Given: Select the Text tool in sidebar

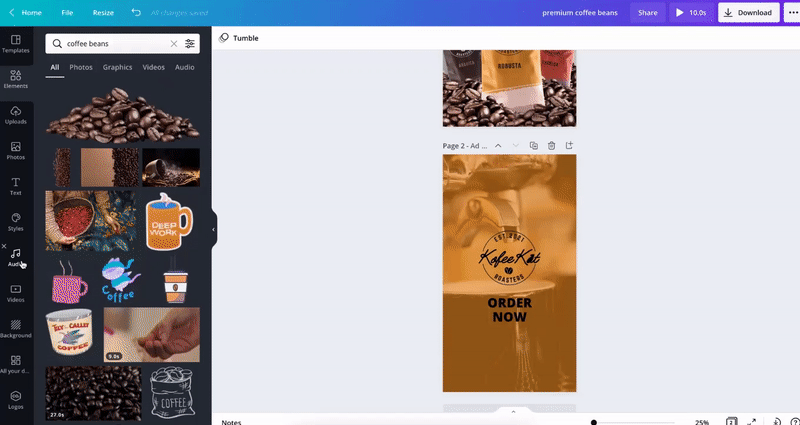Looking at the screenshot, I should click(x=16, y=185).
